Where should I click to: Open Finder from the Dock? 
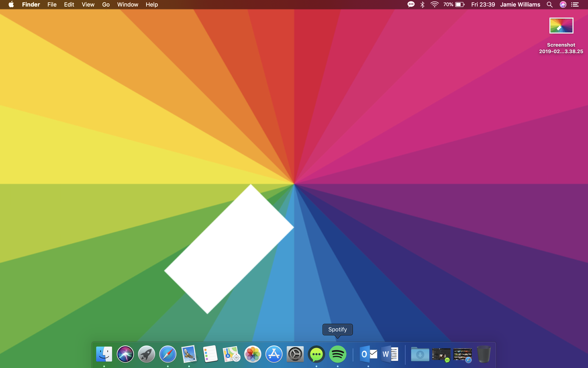(104, 354)
